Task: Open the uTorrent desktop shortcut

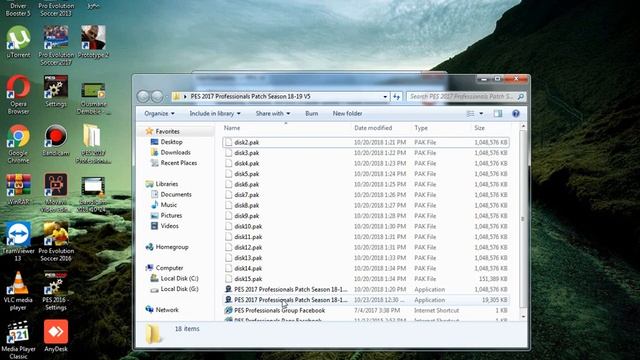Action: (18, 42)
